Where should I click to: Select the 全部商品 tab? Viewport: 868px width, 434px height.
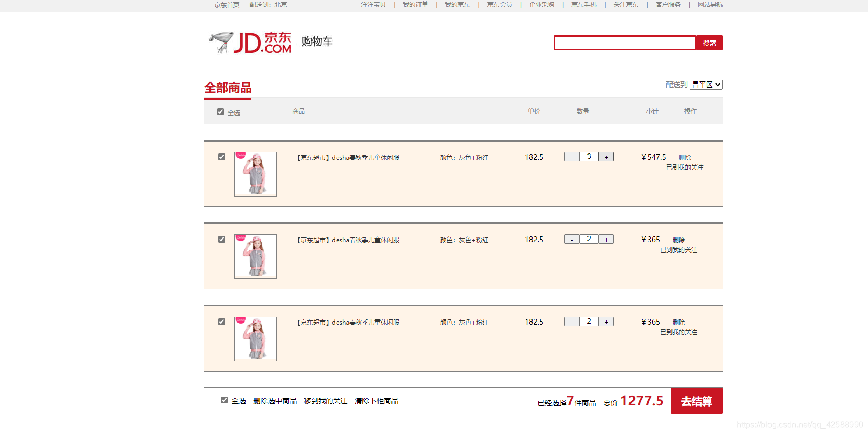tap(228, 88)
